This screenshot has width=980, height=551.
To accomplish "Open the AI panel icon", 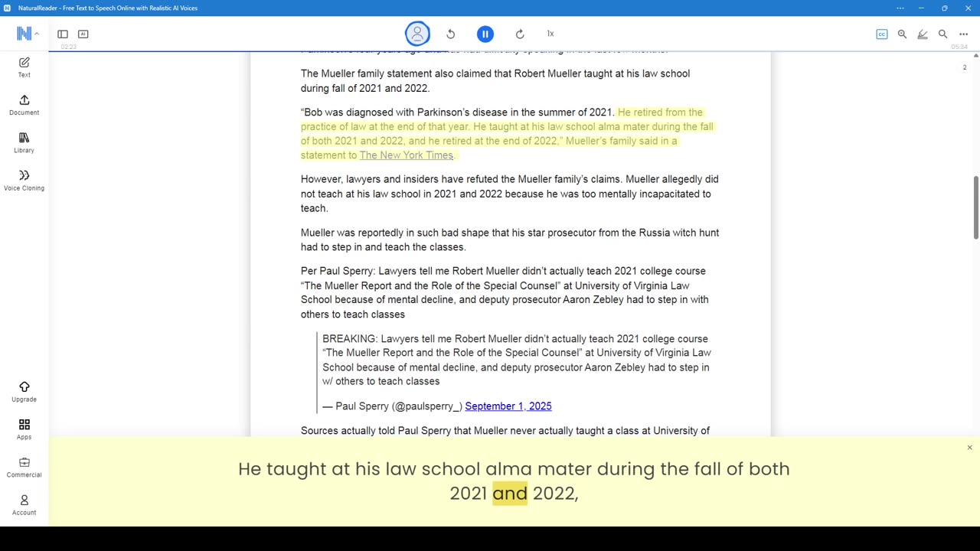I will (x=83, y=34).
